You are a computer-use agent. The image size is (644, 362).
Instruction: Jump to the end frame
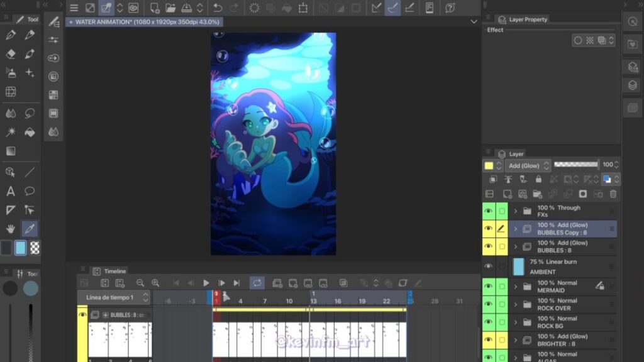[236, 283]
